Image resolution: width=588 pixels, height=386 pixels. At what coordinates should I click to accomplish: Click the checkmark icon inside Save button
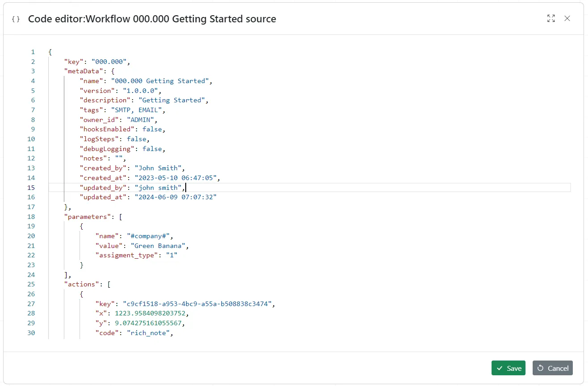click(500, 368)
